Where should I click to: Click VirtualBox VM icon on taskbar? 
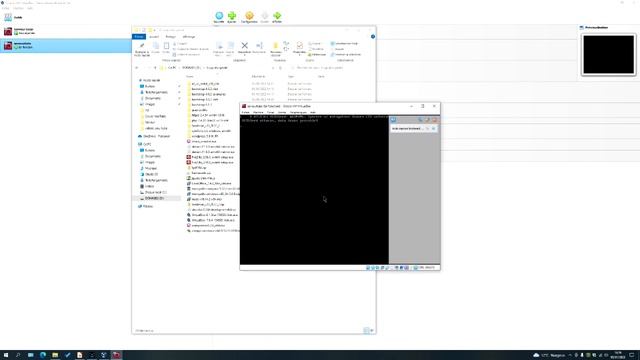[x=116, y=355]
